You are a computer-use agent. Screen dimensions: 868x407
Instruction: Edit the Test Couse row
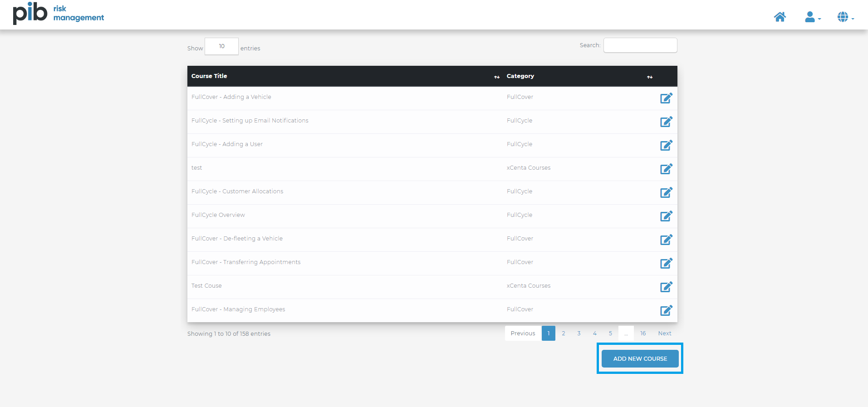[x=666, y=287]
